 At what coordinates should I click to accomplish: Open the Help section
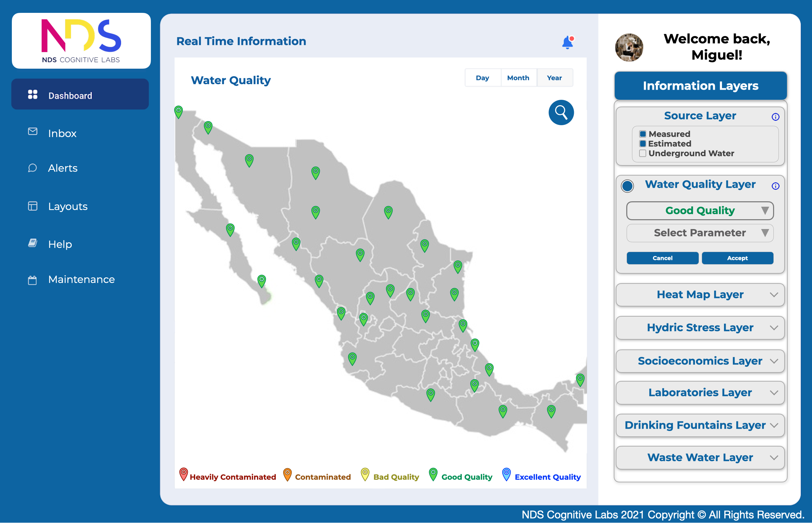pyautogui.click(x=32, y=243)
